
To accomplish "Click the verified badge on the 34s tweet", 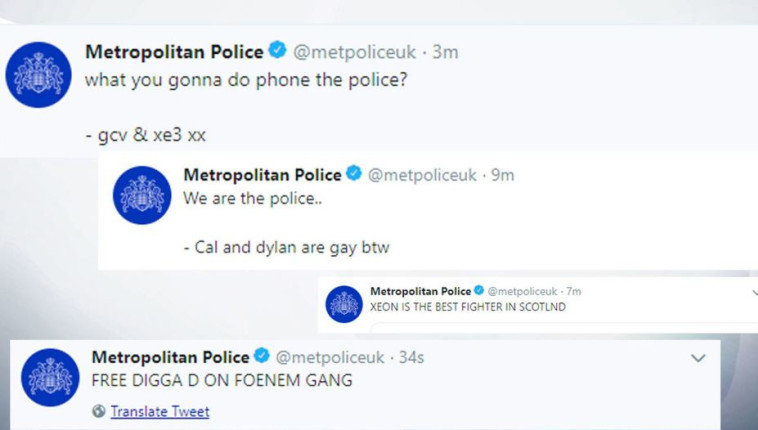I will pyautogui.click(x=262, y=357).
